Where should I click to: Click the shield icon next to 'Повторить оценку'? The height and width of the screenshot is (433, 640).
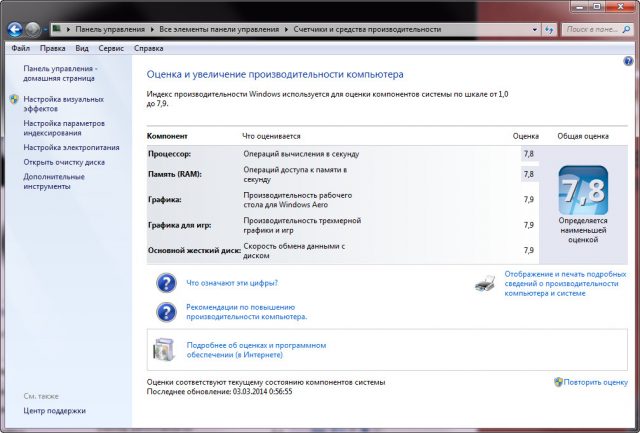(x=557, y=382)
